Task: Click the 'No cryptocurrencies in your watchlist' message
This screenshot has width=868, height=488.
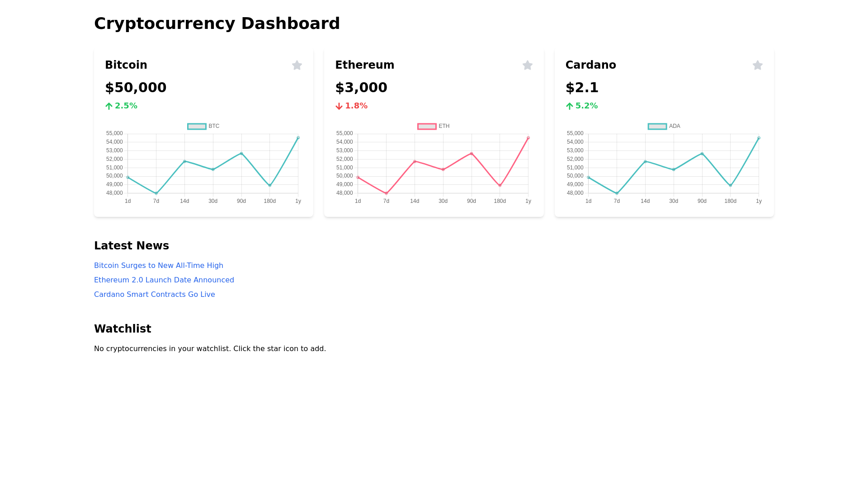Action: 210,349
